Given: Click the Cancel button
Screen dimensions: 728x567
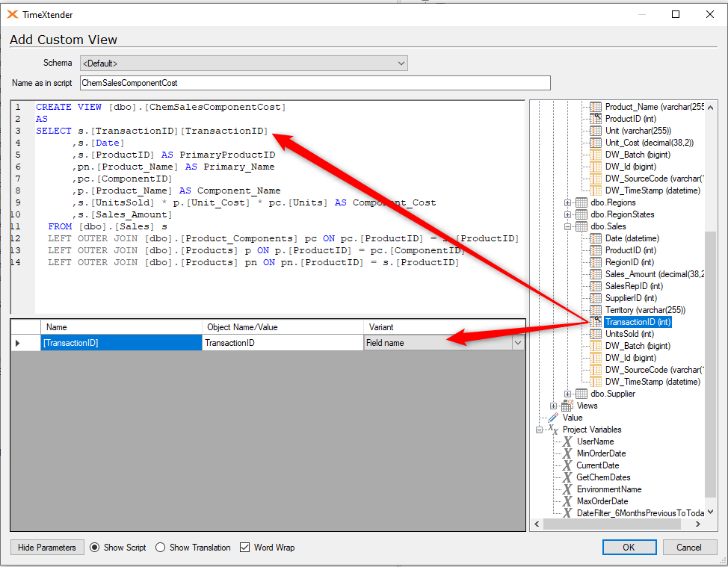Looking at the screenshot, I should coord(689,548).
